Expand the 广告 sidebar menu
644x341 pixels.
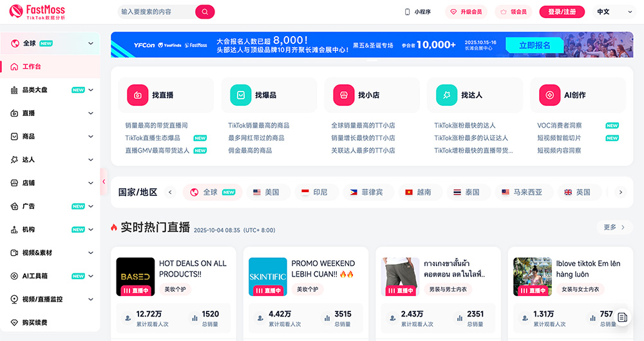tap(91, 206)
